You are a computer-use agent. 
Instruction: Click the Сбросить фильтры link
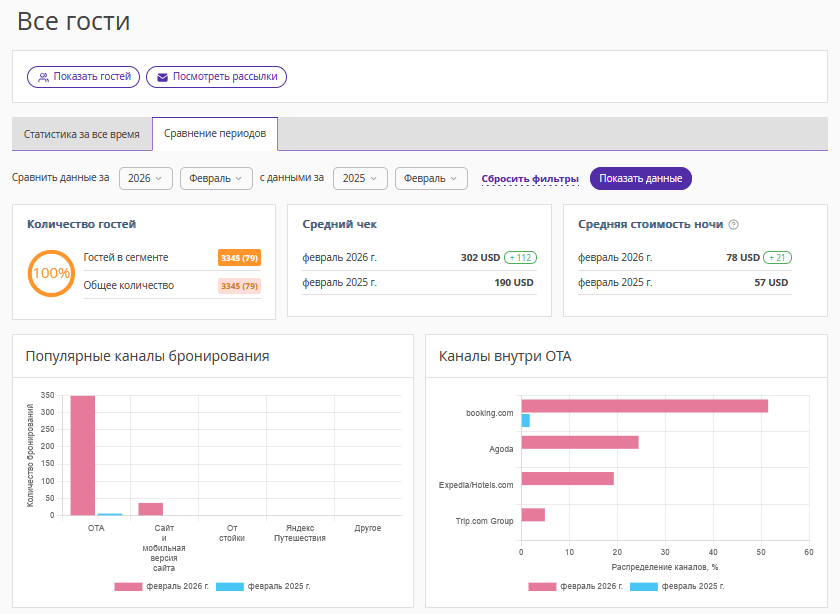coord(530,179)
